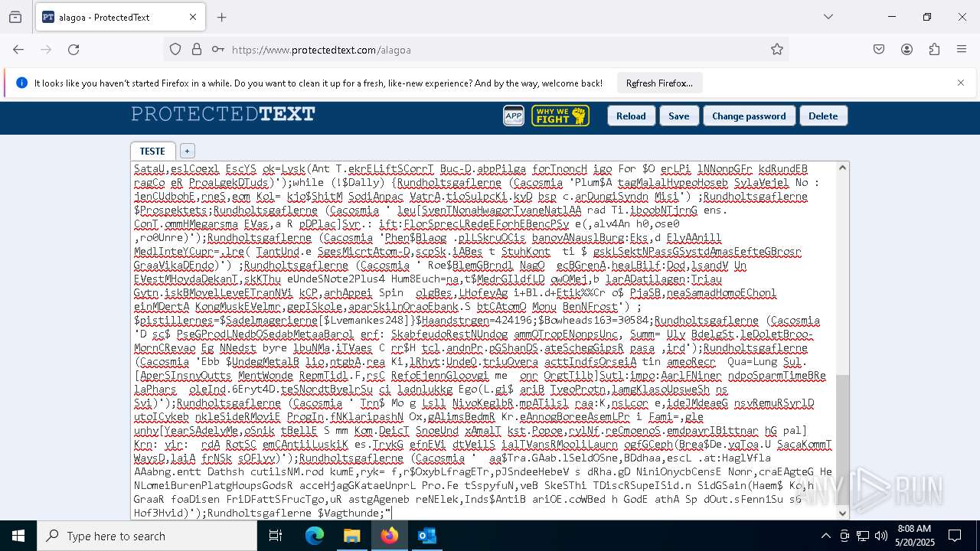Open the Extensions panel

click(934, 50)
